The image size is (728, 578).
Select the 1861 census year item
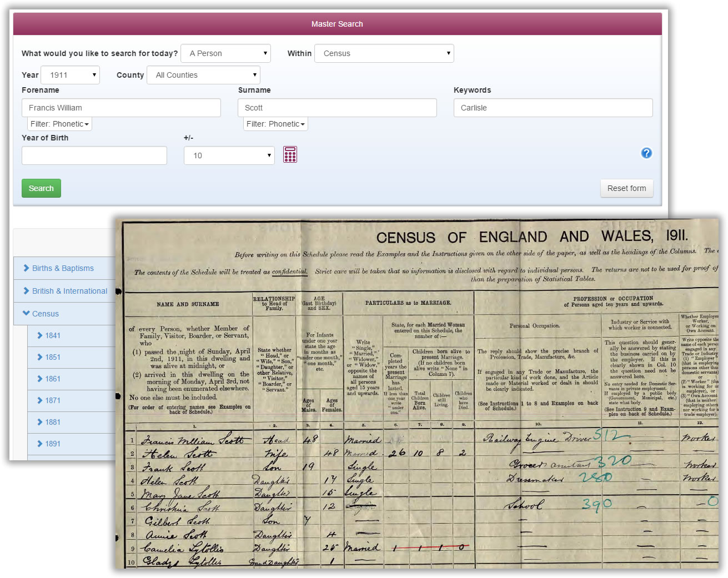(x=53, y=379)
